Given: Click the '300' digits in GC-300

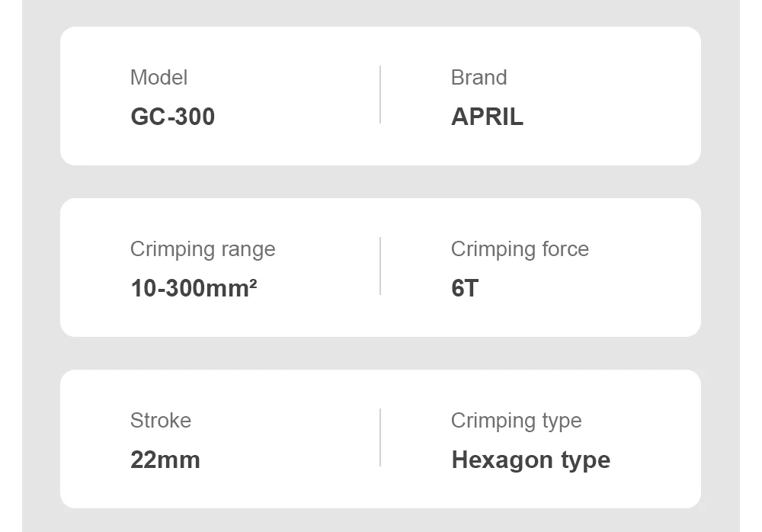Looking at the screenshot, I should point(196,117).
